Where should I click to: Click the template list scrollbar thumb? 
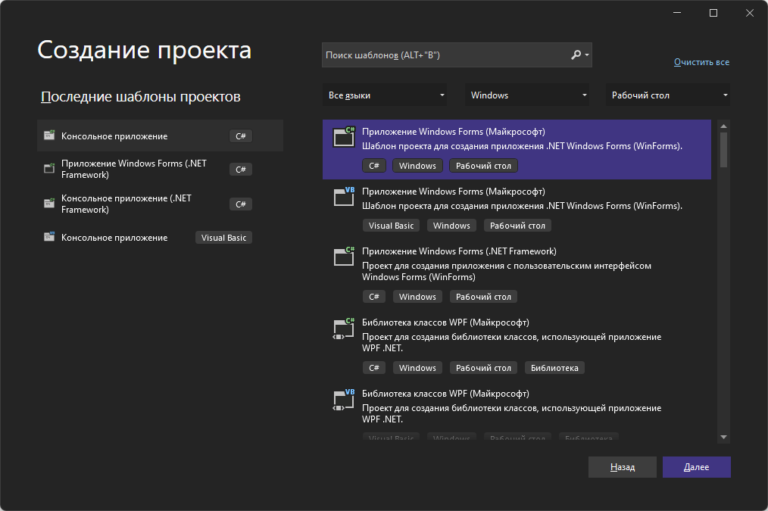click(723, 150)
